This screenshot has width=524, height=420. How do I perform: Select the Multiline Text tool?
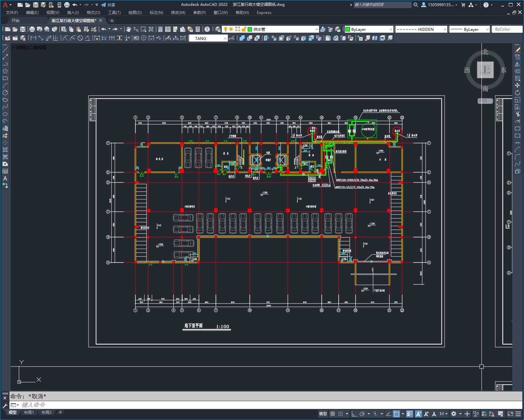click(x=5, y=178)
